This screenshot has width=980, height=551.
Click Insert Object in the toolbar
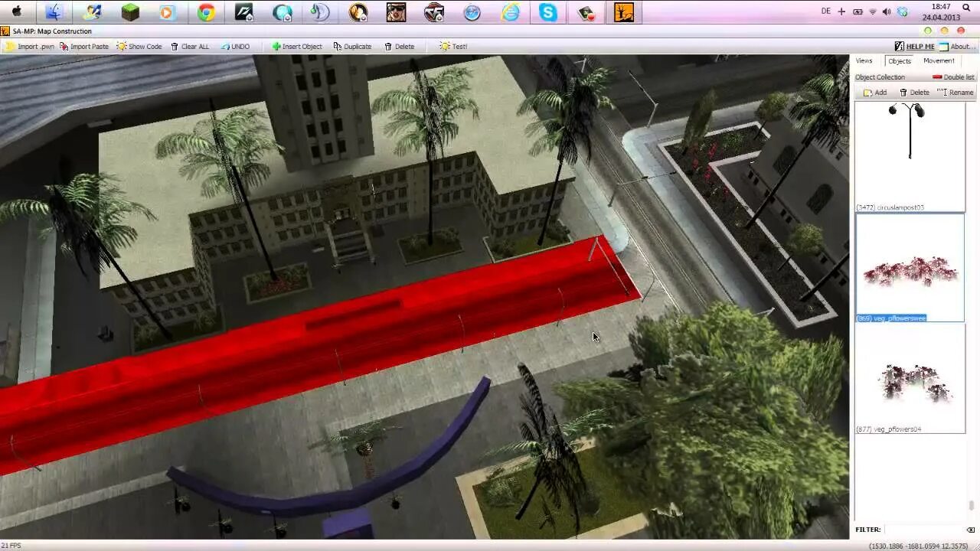pyautogui.click(x=297, y=47)
